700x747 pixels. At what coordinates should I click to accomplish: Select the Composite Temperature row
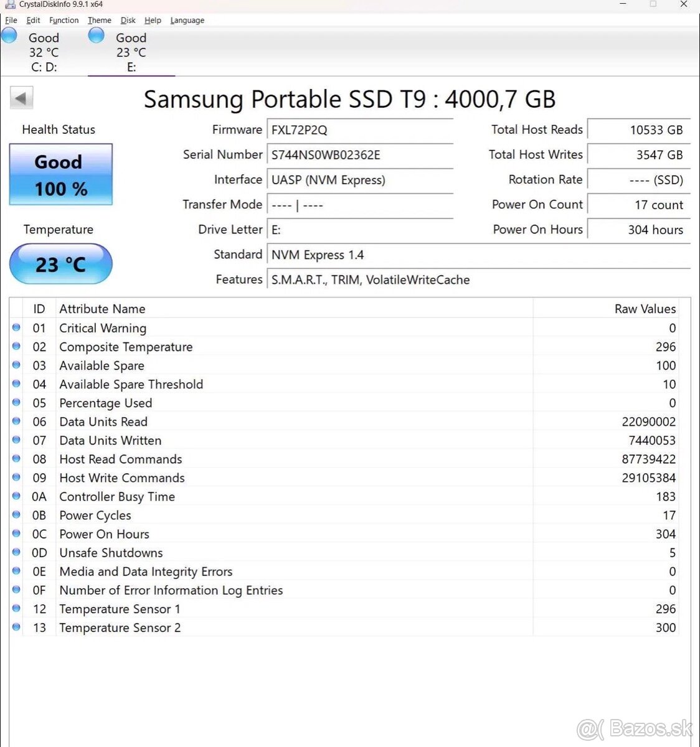pyautogui.click(x=344, y=347)
